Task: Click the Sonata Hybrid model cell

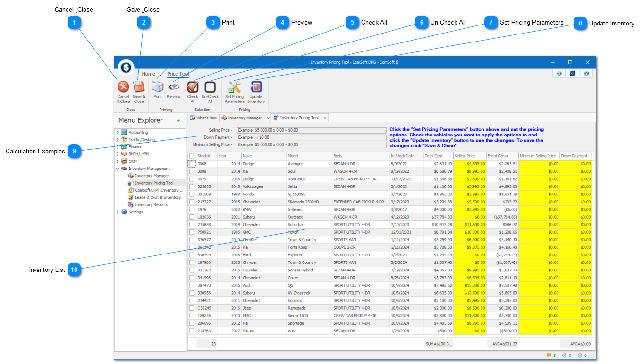Action: click(x=309, y=270)
